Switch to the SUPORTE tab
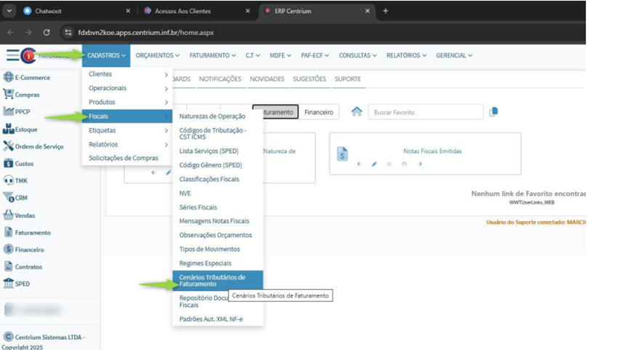Image resolution: width=644 pixels, height=350 pixels. (x=347, y=79)
